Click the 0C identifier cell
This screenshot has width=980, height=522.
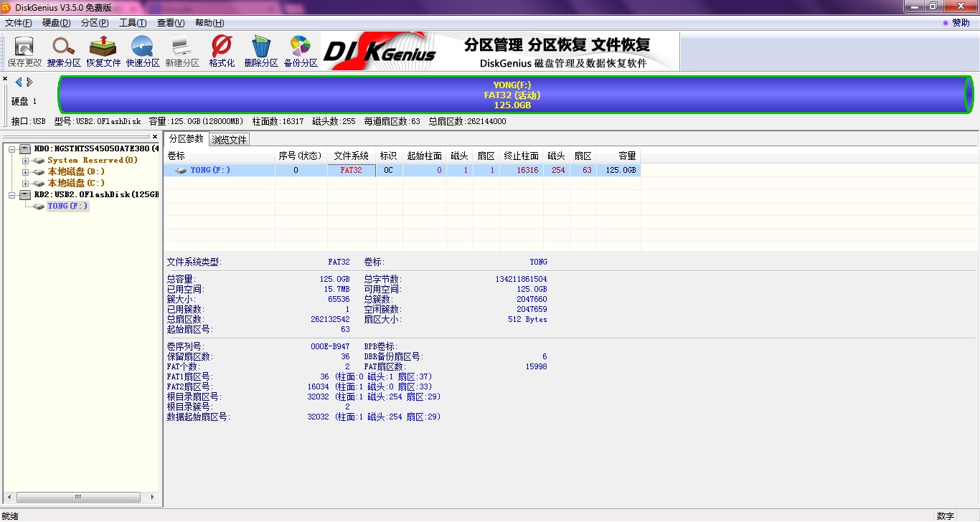[389, 171]
